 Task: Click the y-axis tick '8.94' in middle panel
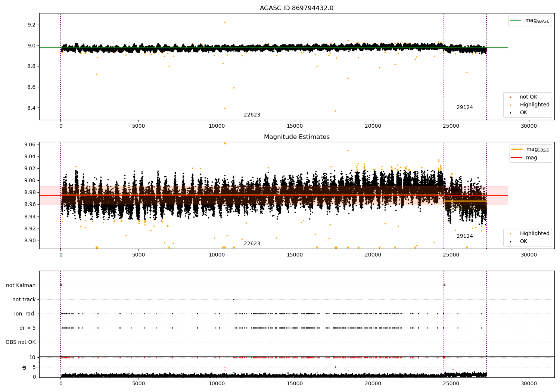[x=30, y=217]
